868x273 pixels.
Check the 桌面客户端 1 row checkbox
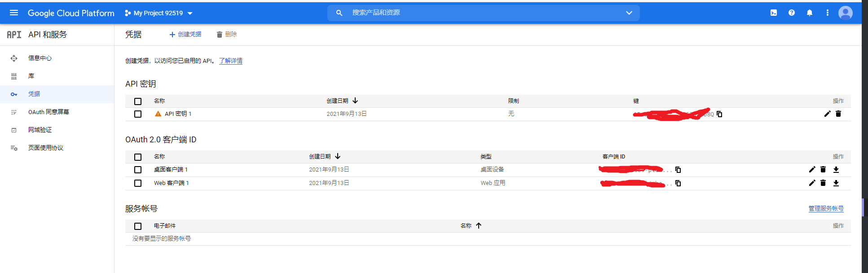coord(138,170)
